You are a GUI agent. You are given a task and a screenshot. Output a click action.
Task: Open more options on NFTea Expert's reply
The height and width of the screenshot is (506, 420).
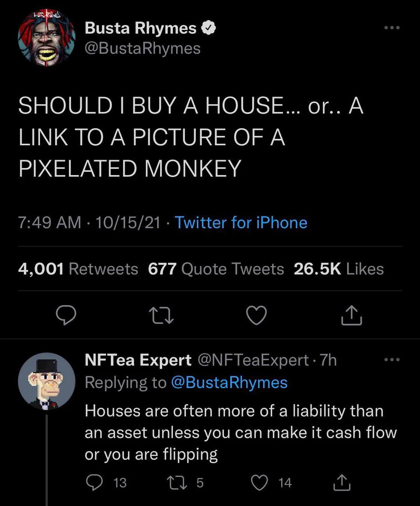click(392, 360)
